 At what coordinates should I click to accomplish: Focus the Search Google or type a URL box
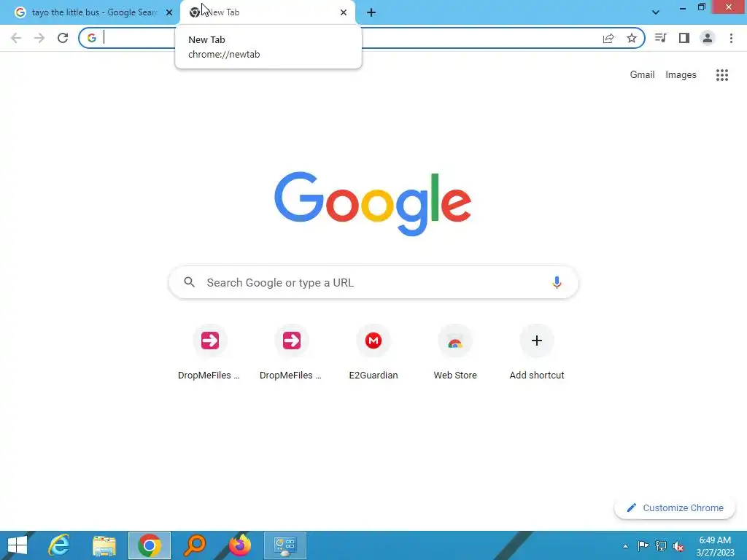point(373,282)
